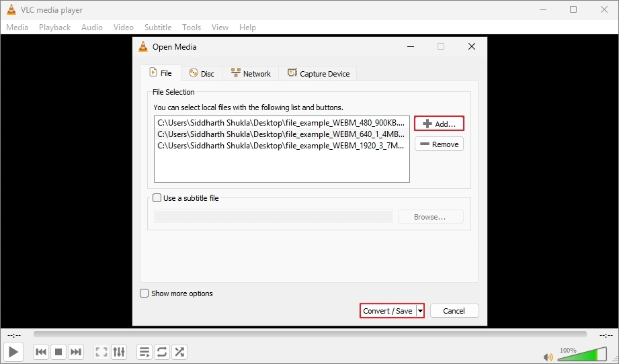619x364 pixels.
Task: Mute audio via speaker icon
Action: pyautogui.click(x=548, y=357)
